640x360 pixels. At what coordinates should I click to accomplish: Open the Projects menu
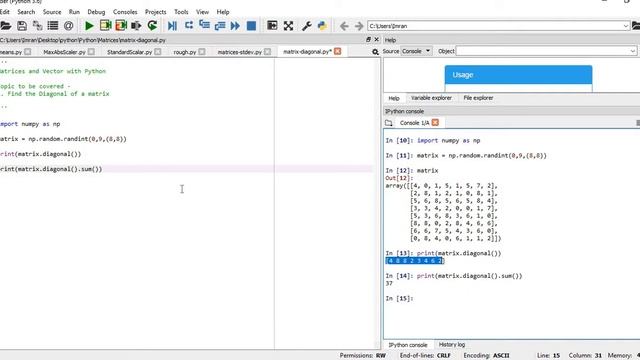[156, 12]
